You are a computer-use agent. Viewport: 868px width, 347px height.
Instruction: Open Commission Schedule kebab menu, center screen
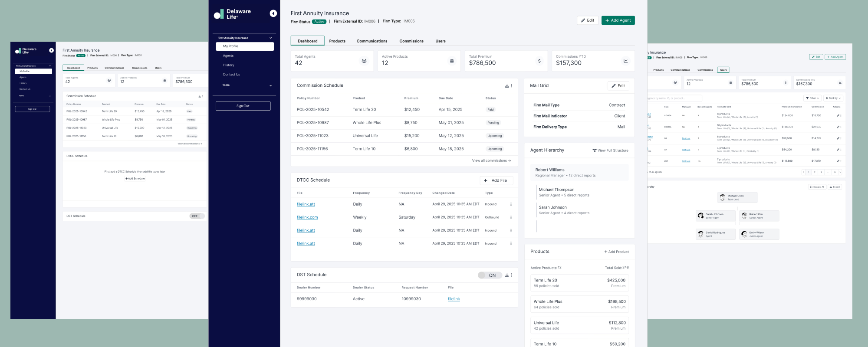point(512,86)
